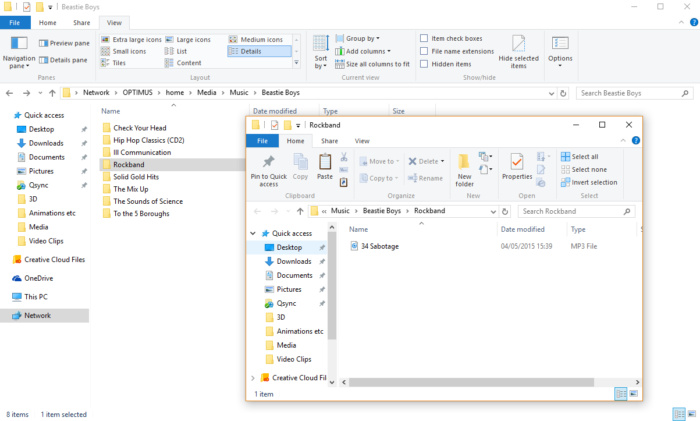
Task: Open Properties in Rockband window
Action: pyautogui.click(x=517, y=167)
